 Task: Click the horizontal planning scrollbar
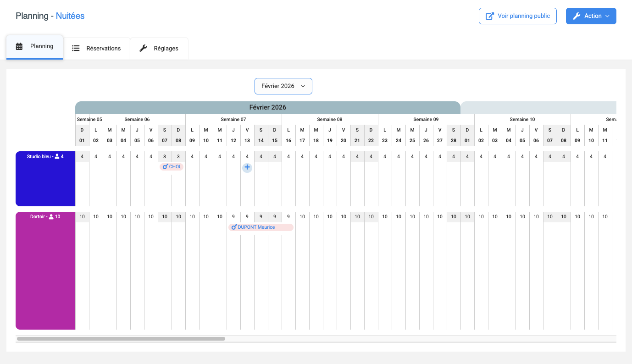pyautogui.click(x=121, y=339)
